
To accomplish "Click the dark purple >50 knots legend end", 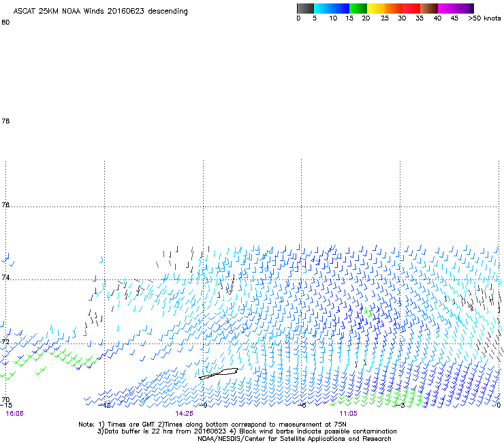I will coord(471,8).
